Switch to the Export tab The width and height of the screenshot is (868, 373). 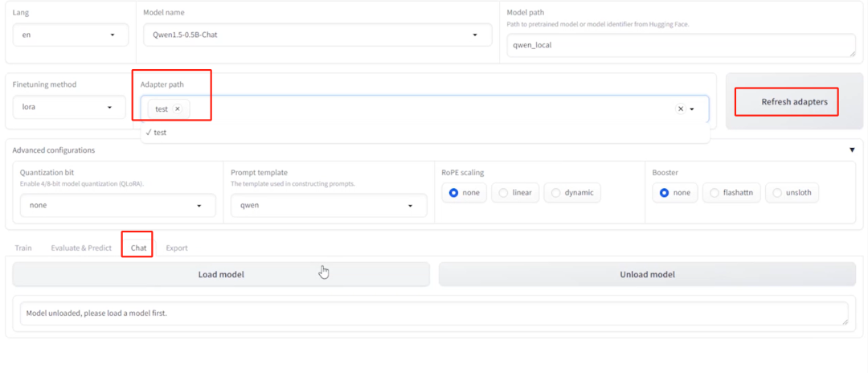pos(177,248)
